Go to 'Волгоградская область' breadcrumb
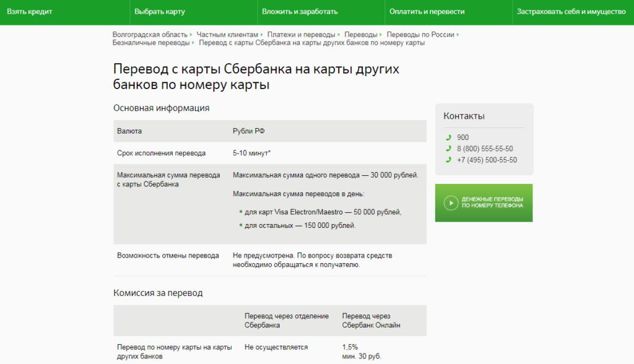Screen dimensions: 634x364 click(150, 35)
